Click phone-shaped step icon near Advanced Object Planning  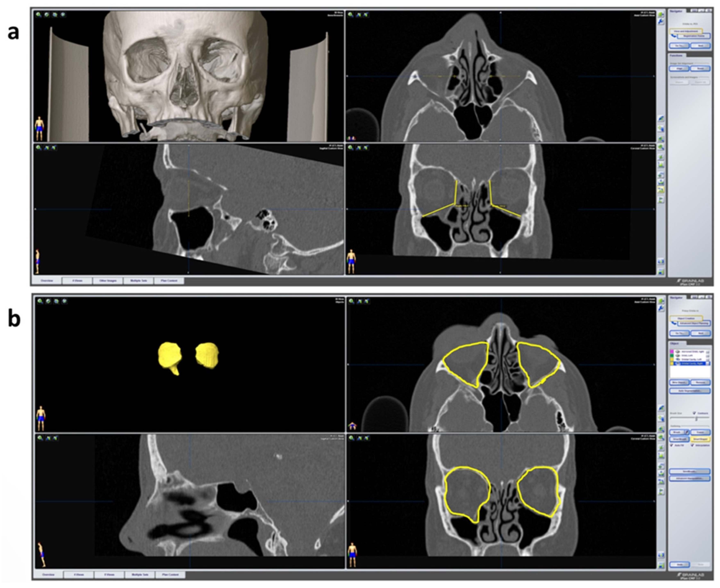pos(673,323)
